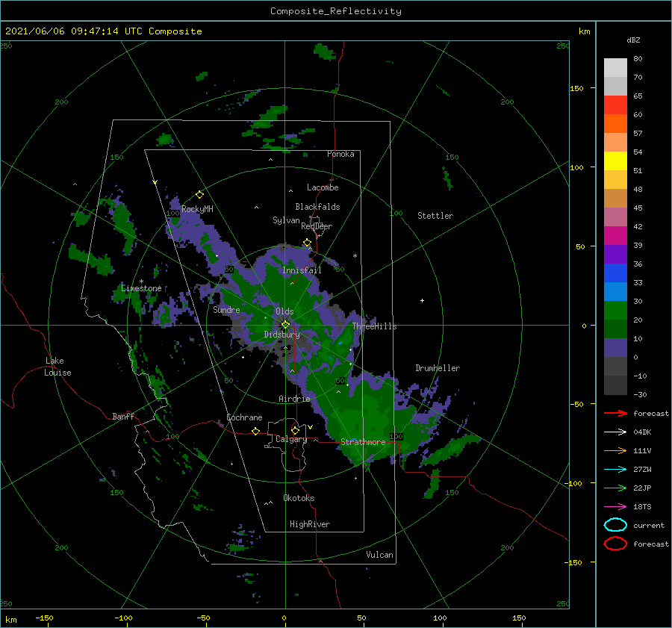The image size is (672, 628).
Task: Click the Innisfail label
Action: [x=302, y=270]
